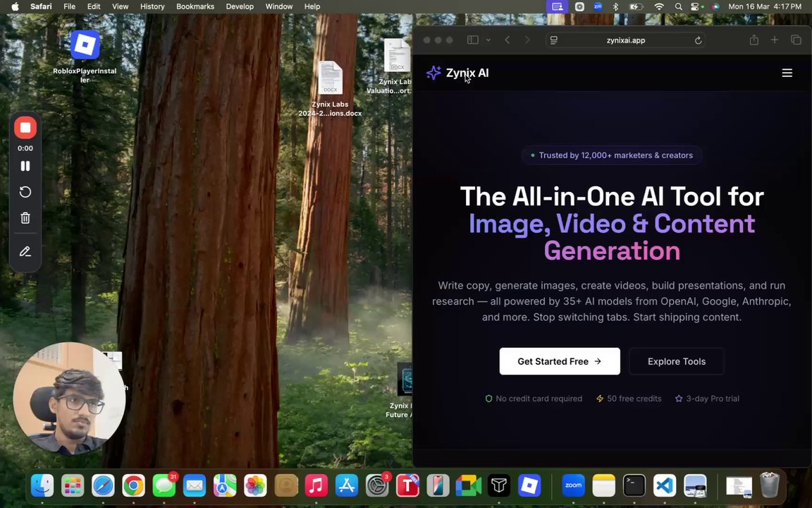This screenshot has width=812, height=508.
Task: Open Terminal from the dock
Action: (634, 485)
